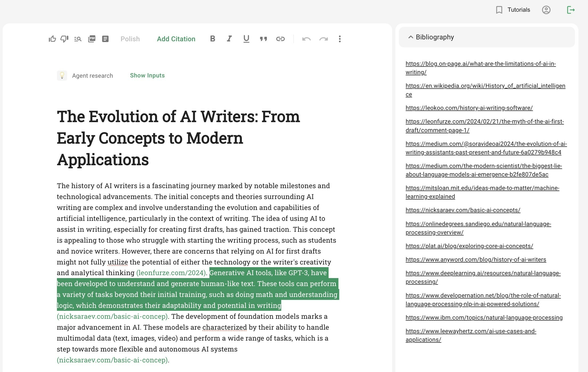Viewport: 588px width, 372px height.
Task: Open the three-dot more options menu
Action: click(340, 39)
